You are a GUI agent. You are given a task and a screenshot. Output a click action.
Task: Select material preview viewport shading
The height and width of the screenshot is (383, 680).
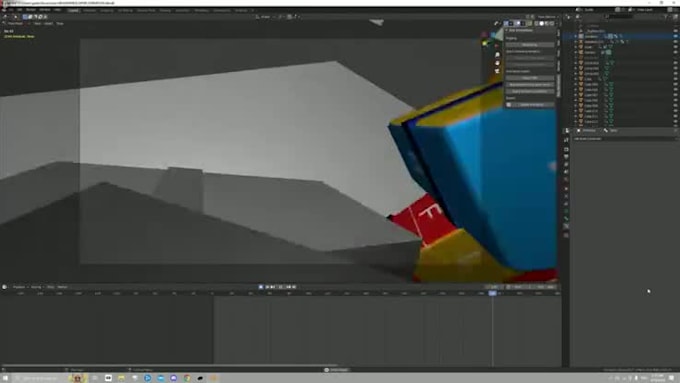547,23
